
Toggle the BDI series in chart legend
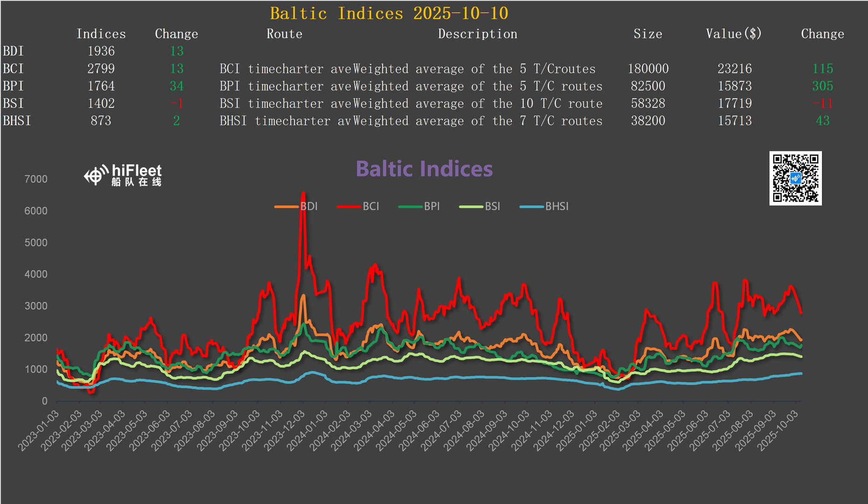(x=296, y=206)
